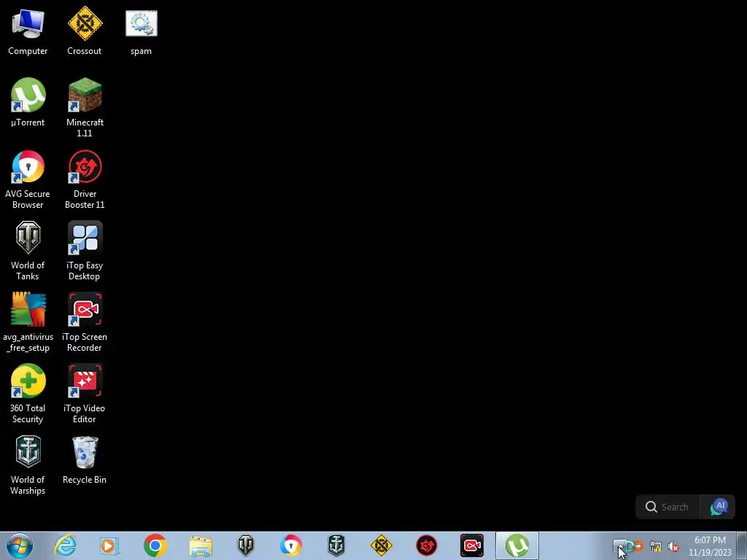The width and height of the screenshot is (747, 560).
Task: Launch Google Chrome from taskbar
Action: (x=155, y=545)
